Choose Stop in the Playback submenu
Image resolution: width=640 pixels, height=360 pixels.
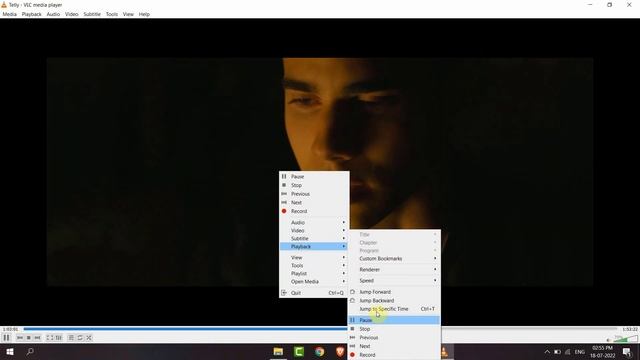point(394,329)
